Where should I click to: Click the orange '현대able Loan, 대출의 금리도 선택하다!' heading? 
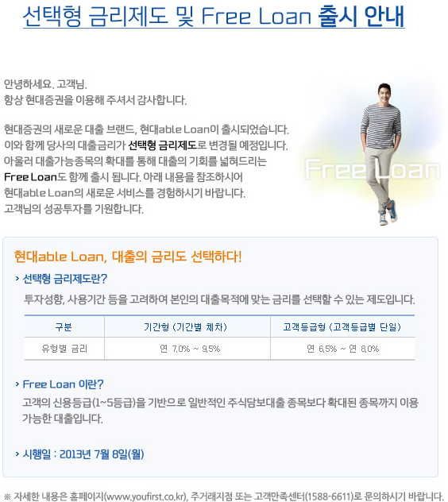coord(128,257)
